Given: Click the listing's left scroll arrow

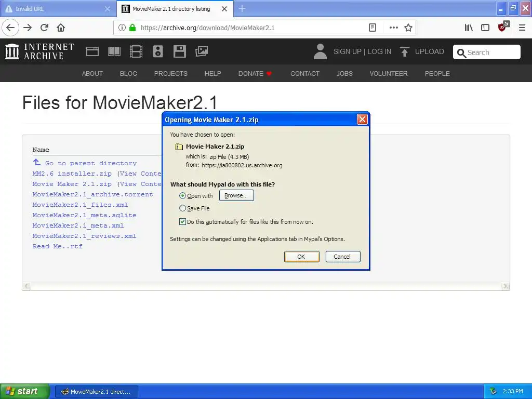Looking at the screenshot, I should tap(27, 286).
